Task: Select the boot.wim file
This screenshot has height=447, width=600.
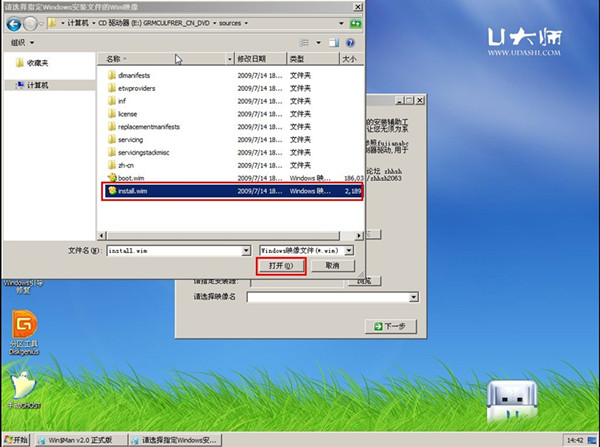Action: coord(132,178)
